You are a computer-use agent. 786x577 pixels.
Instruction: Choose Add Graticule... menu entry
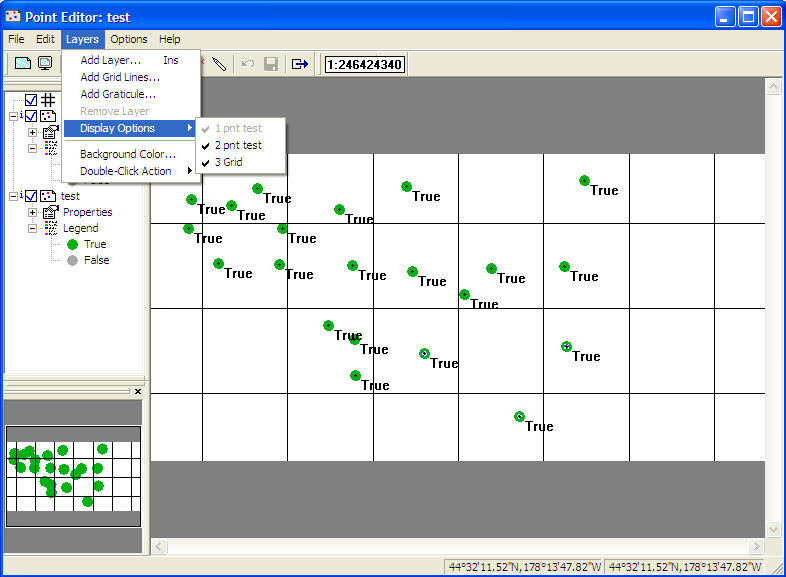tap(131, 94)
